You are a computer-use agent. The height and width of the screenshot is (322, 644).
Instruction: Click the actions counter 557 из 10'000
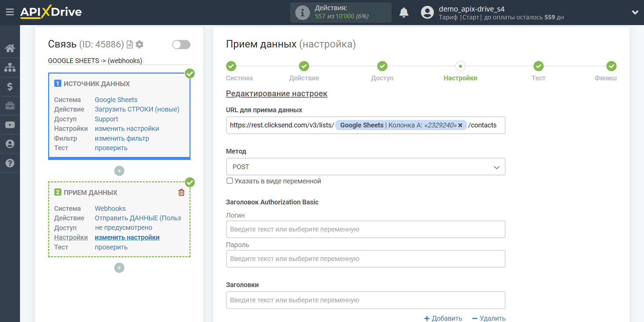click(342, 16)
